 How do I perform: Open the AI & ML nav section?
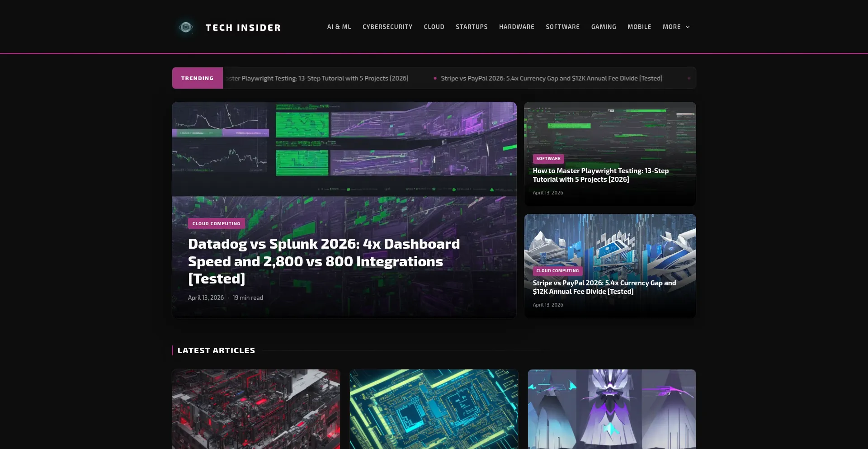pyautogui.click(x=339, y=27)
